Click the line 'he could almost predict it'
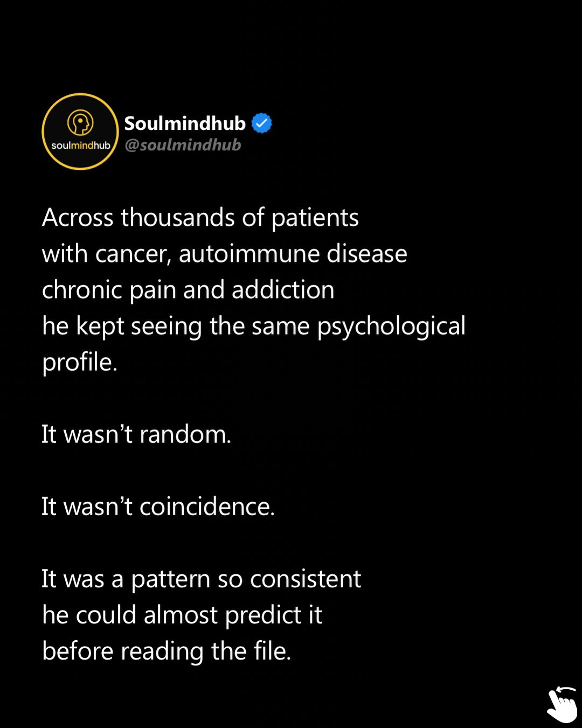Image resolution: width=582 pixels, height=728 pixels. pos(182,615)
